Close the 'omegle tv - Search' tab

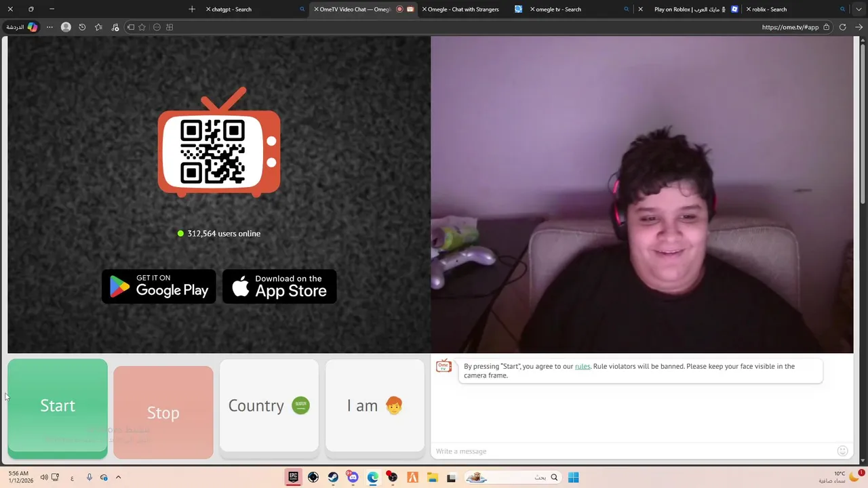tap(532, 9)
